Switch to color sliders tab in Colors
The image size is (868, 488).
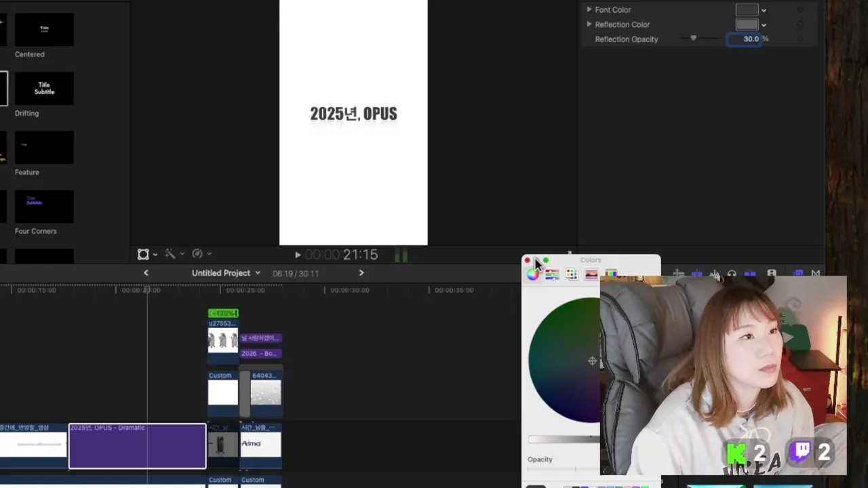tap(552, 274)
